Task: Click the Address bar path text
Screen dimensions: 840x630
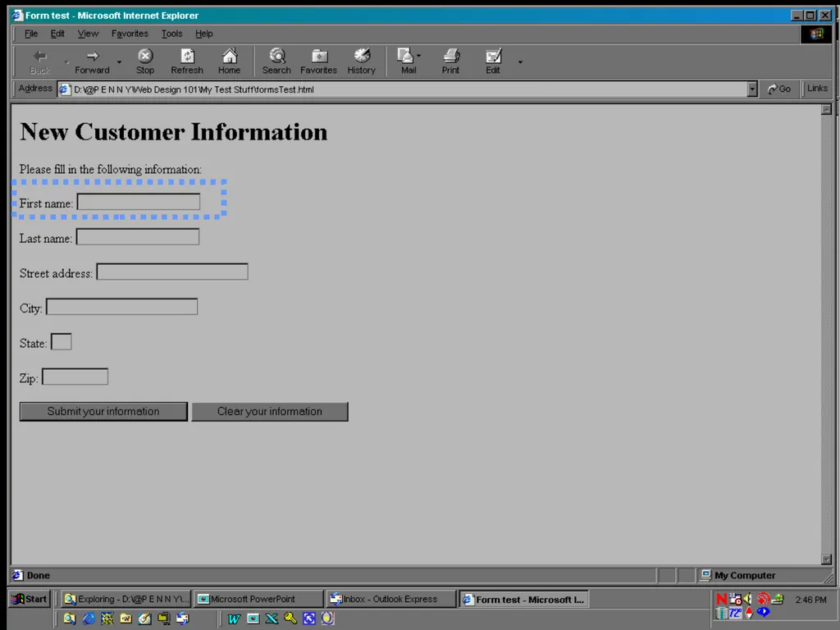Action: 194,89
